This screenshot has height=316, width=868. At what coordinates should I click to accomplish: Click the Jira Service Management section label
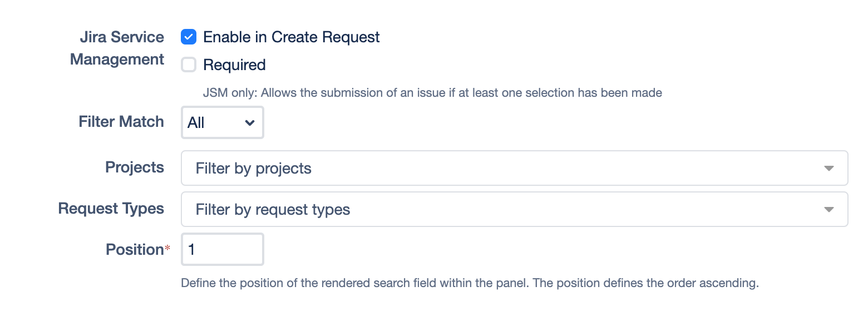[117, 48]
